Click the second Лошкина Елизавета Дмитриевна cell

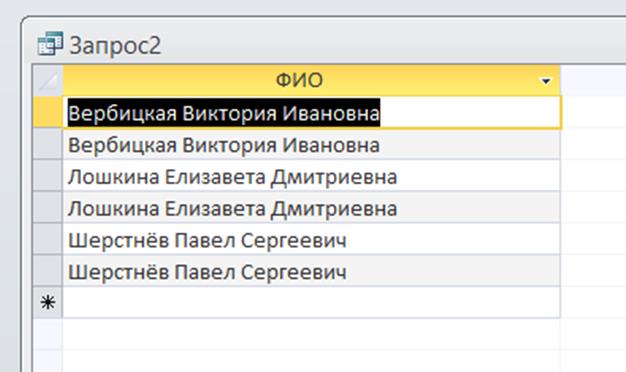coord(312,208)
